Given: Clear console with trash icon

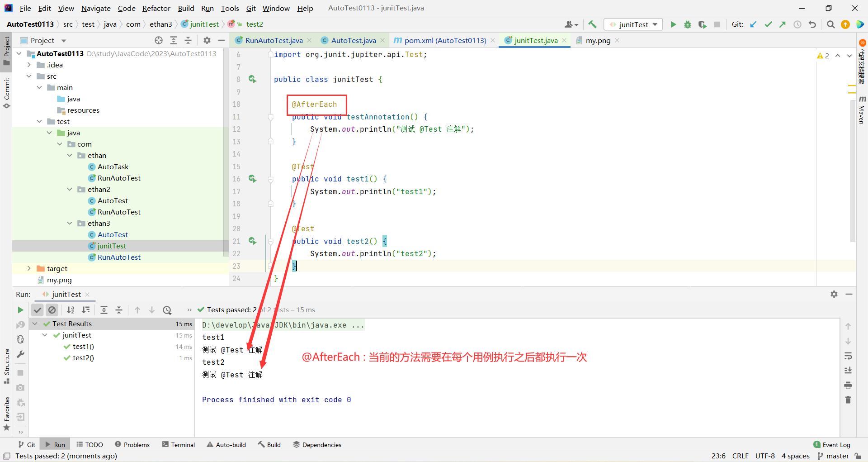Looking at the screenshot, I should pos(848,400).
